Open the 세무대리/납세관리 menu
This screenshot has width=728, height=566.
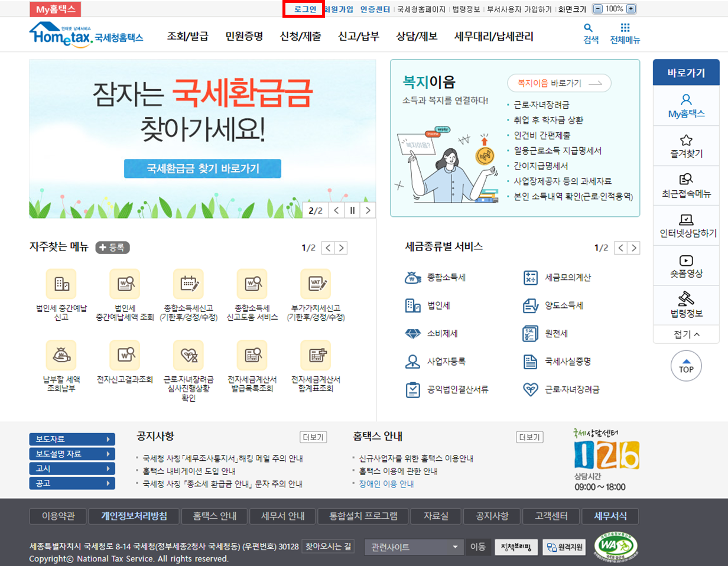494,37
